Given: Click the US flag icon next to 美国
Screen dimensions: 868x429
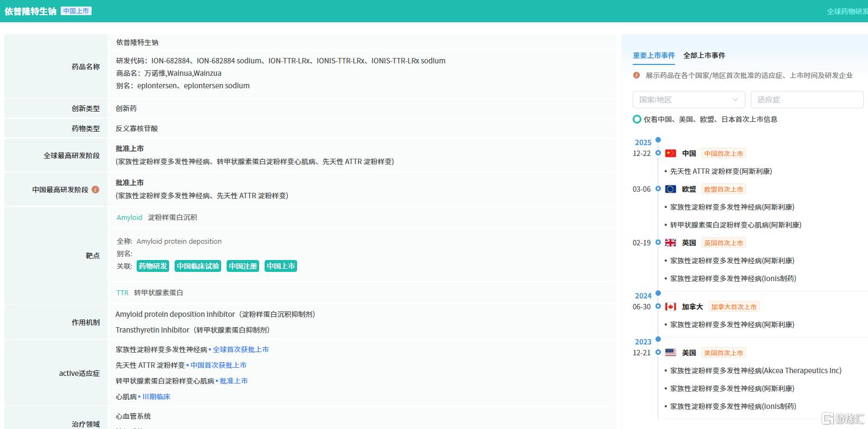Looking at the screenshot, I should click(x=671, y=353).
